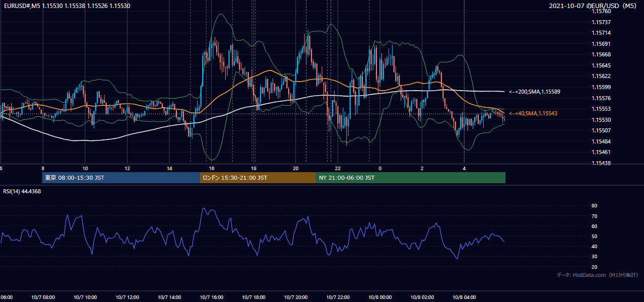
Task: Click hour 22 on the price chart axis
Action: (x=338, y=169)
